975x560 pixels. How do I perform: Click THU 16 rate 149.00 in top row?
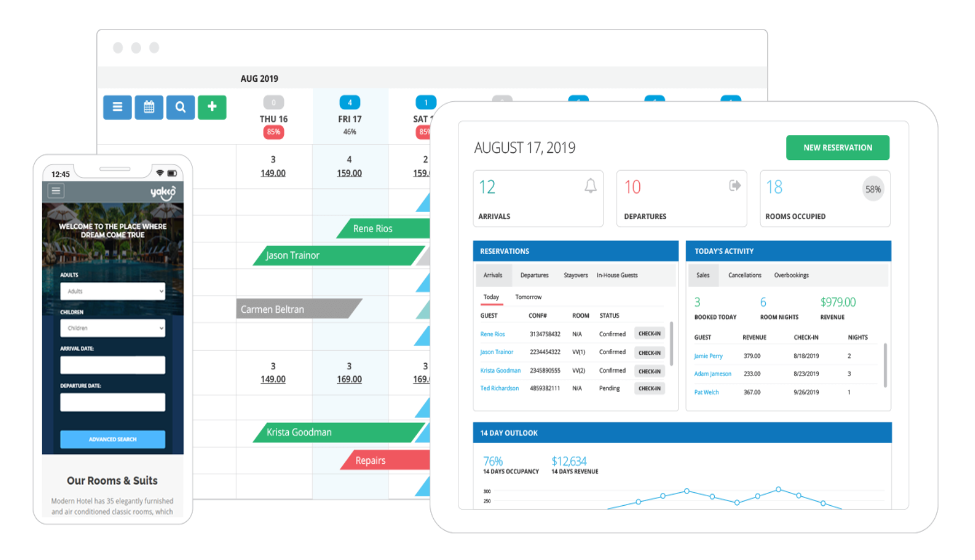[x=273, y=173]
